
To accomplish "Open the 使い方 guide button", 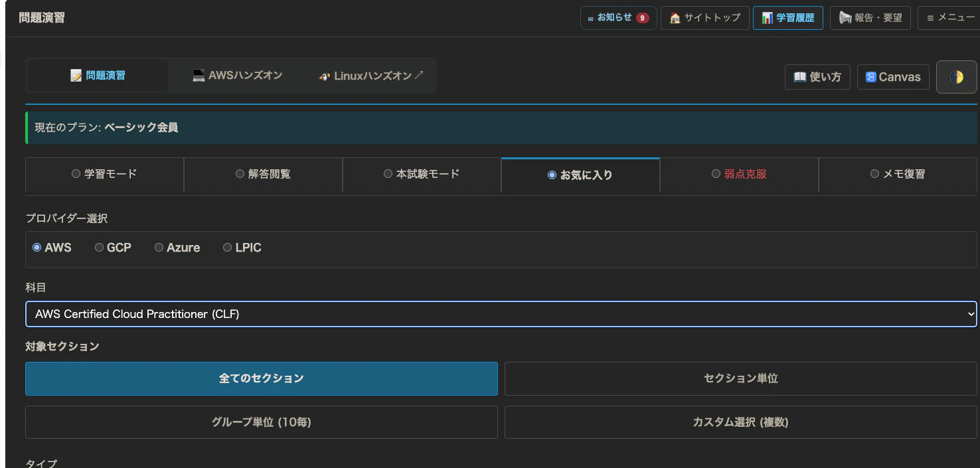I will tap(817, 77).
